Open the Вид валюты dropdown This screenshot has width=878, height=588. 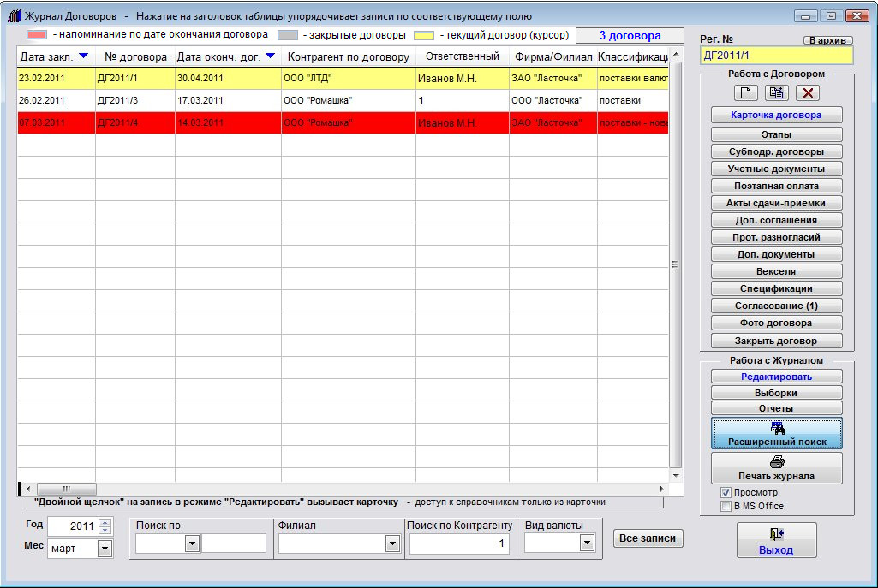587,543
